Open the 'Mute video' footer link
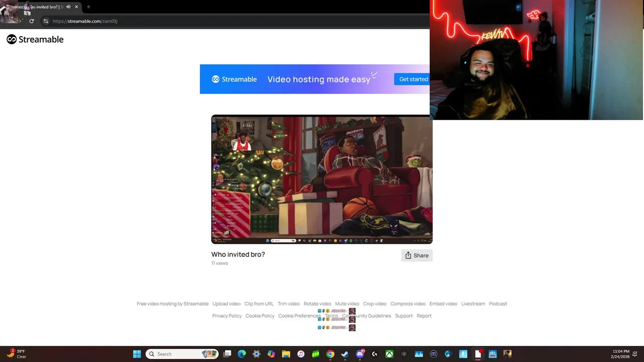644x362 pixels. (x=347, y=304)
